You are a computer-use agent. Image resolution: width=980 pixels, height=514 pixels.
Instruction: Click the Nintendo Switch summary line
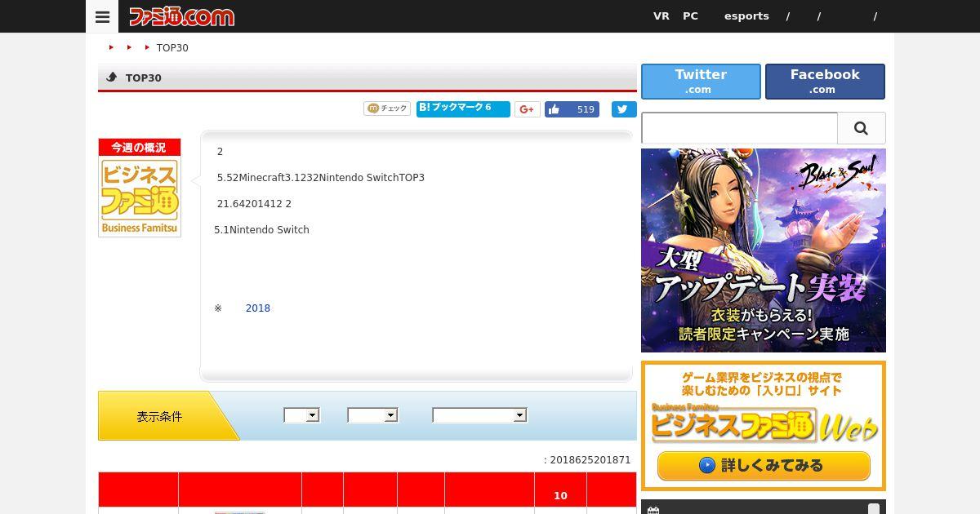click(x=261, y=230)
